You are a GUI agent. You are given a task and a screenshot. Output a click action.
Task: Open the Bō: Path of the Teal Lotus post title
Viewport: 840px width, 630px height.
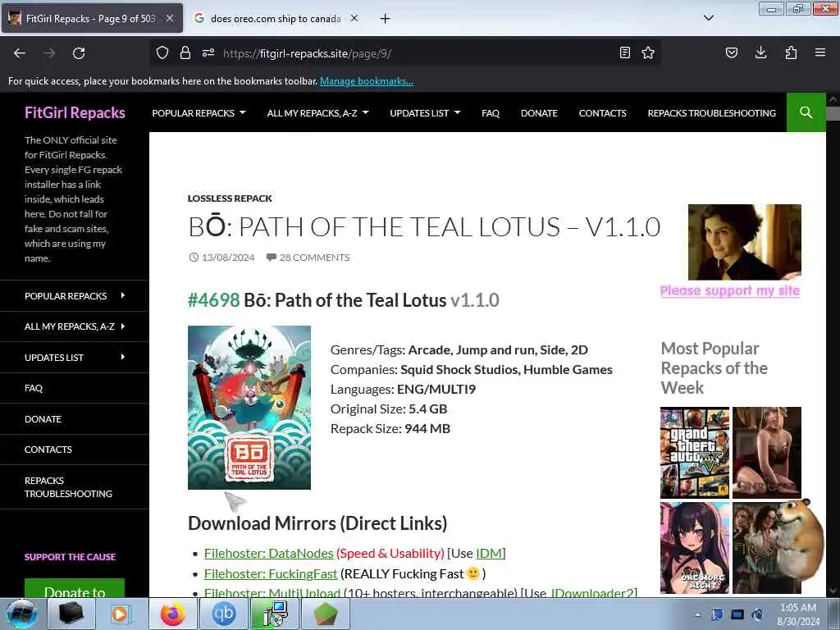click(424, 226)
